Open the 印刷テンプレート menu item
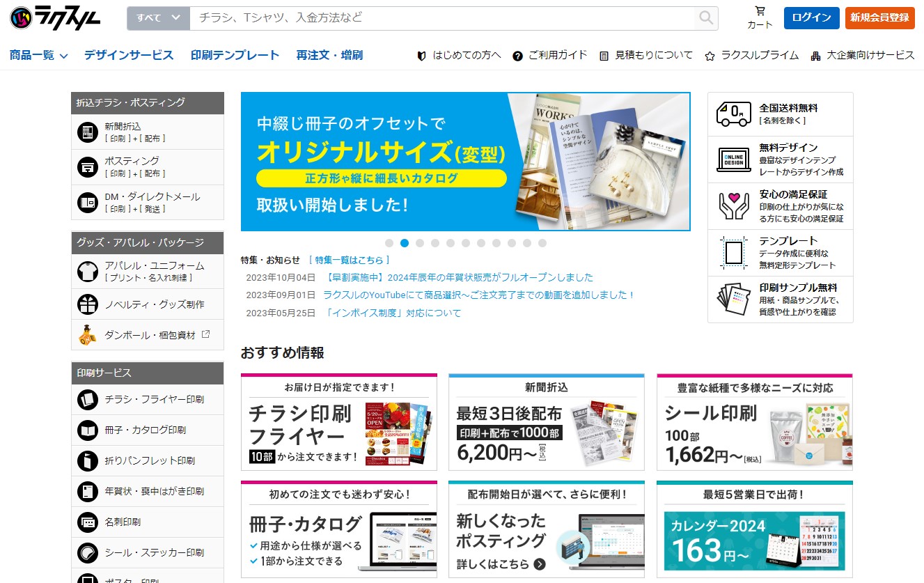Viewport: 924px width, 583px height. [235, 56]
